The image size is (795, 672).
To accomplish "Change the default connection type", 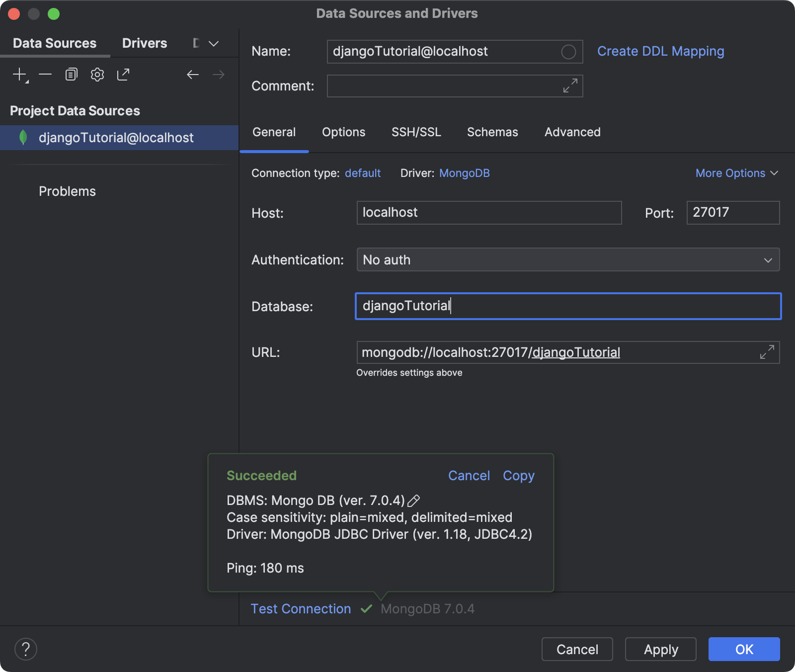I will pos(363,173).
